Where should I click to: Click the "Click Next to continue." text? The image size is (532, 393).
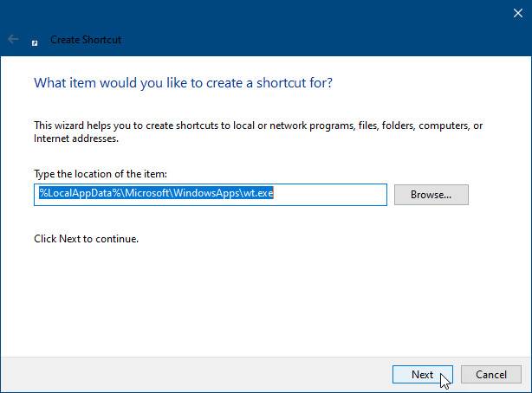click(x=86, y=238)
